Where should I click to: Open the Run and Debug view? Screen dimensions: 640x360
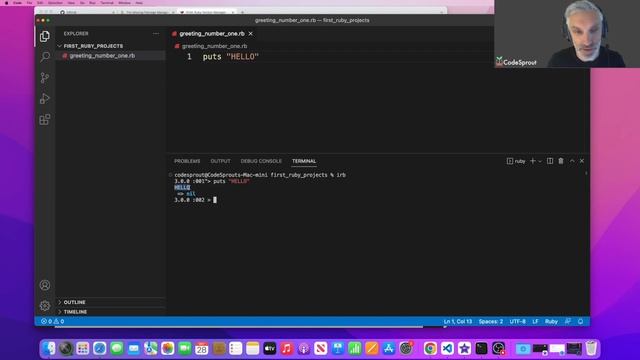pyautogui.click(x=45, y=98)
